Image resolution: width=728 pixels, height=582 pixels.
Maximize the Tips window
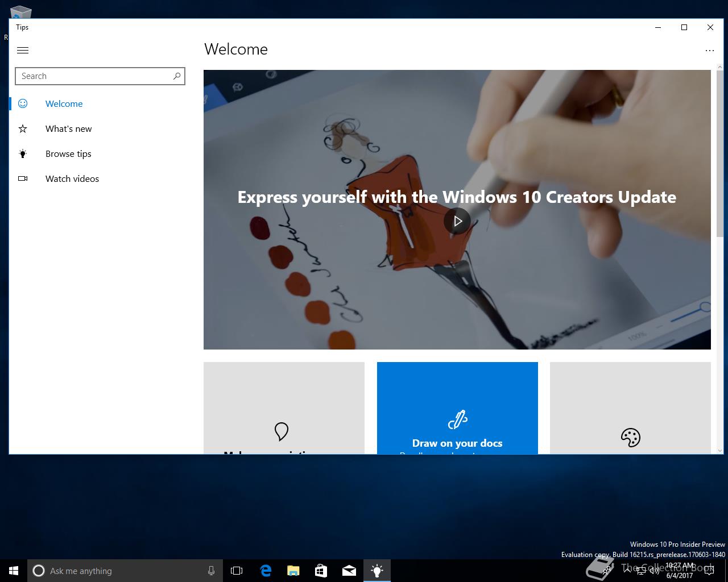[684, 27]
